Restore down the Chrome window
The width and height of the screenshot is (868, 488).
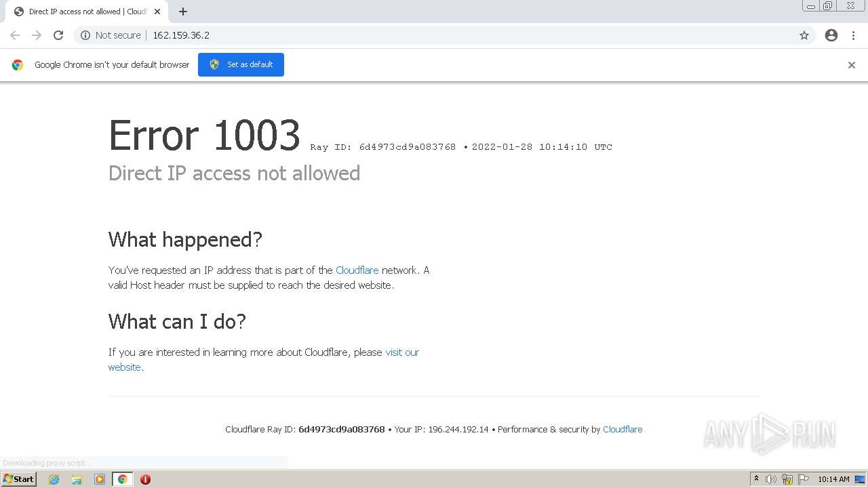click(828, 6)
